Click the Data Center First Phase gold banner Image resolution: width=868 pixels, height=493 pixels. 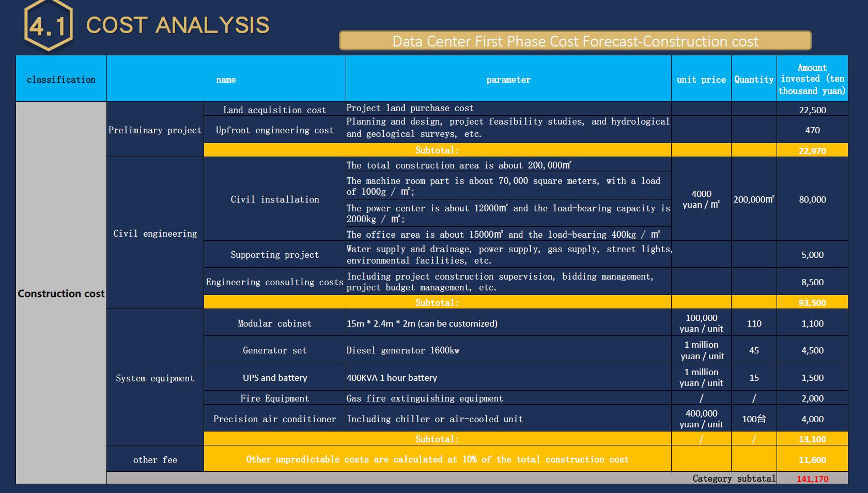pos(575,41)
